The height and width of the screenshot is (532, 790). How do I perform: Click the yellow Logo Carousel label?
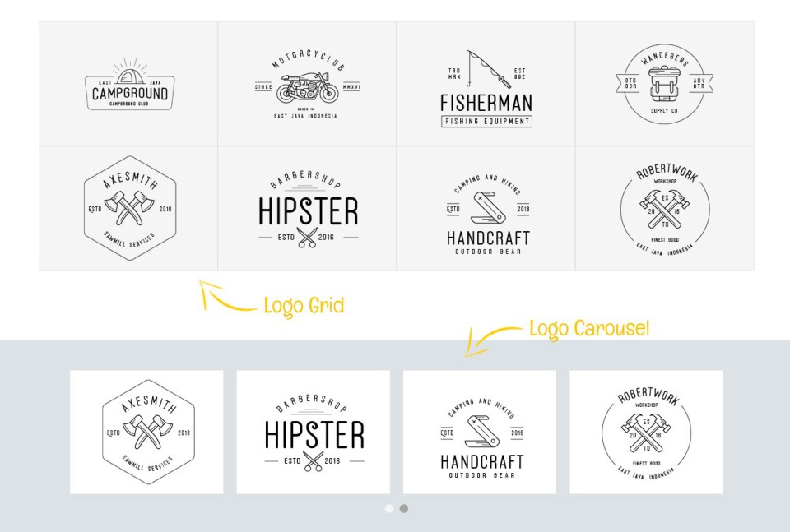[589, 329]
